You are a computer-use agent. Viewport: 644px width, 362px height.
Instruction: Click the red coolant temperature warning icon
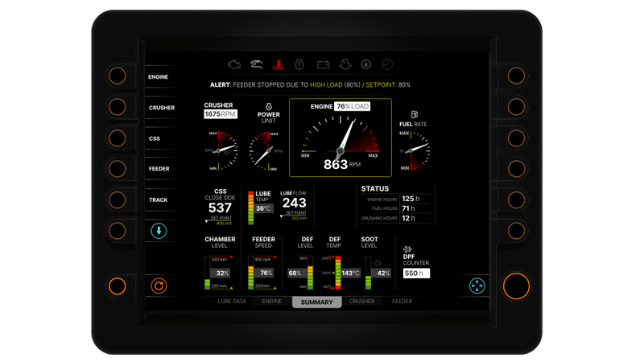(278, 64)
